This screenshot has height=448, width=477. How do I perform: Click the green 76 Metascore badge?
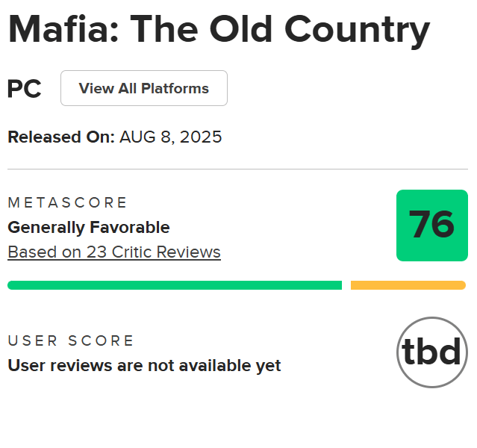[x=432, y=225]
